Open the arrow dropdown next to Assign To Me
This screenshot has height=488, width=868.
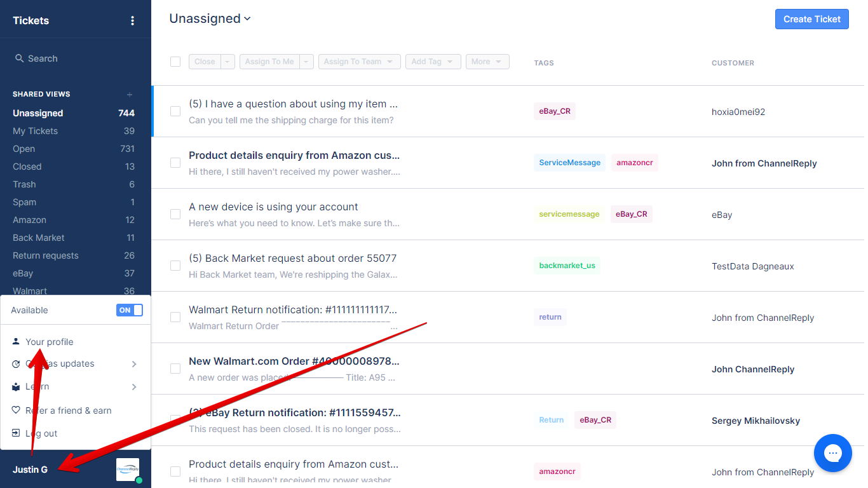pyautogui.click(x=307, y=62)
